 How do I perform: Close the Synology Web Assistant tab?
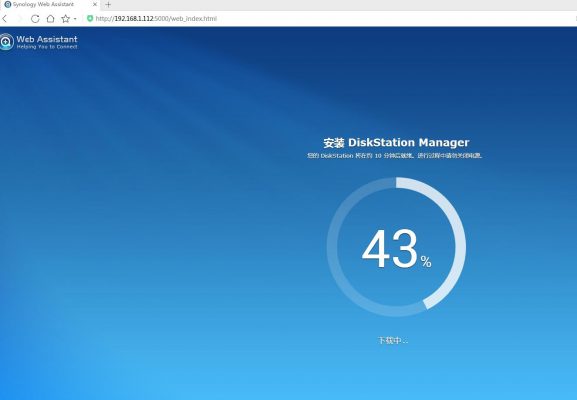[95, 5]
